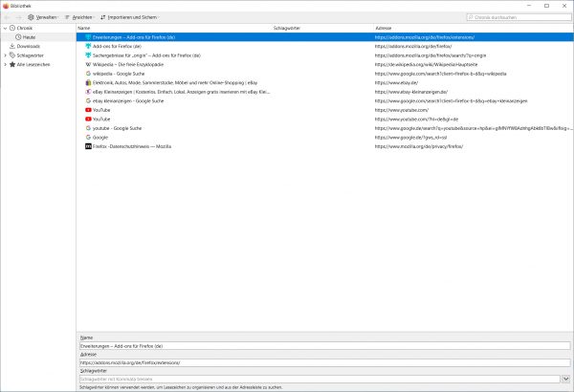Click the Alle Lesezeichen star icon

(12, 64)
